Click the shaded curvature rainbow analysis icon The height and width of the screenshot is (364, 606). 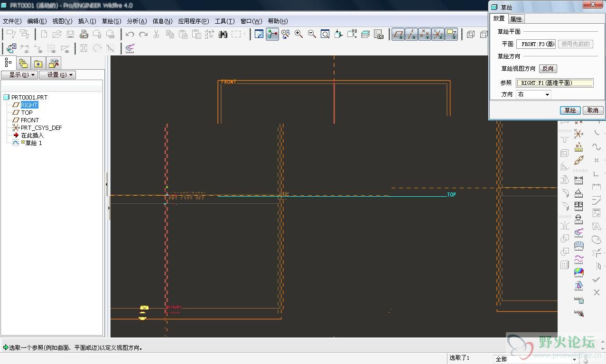click(578, 272)
